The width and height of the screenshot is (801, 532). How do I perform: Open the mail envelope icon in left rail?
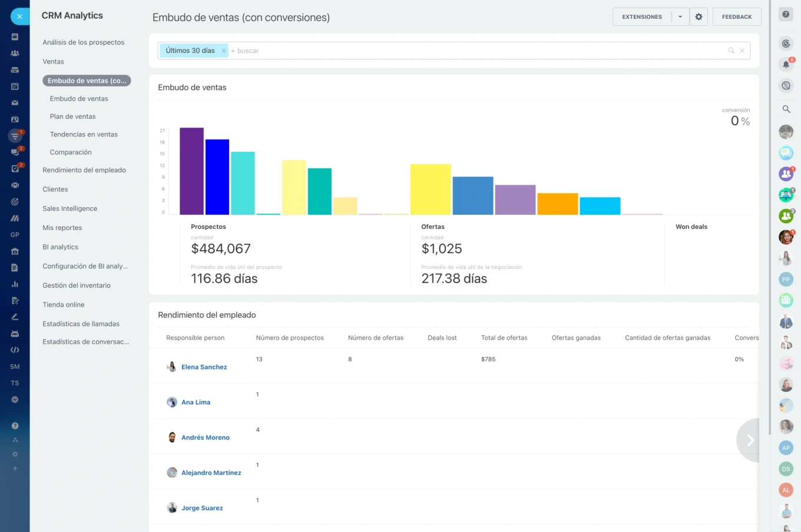click(15, 103)
